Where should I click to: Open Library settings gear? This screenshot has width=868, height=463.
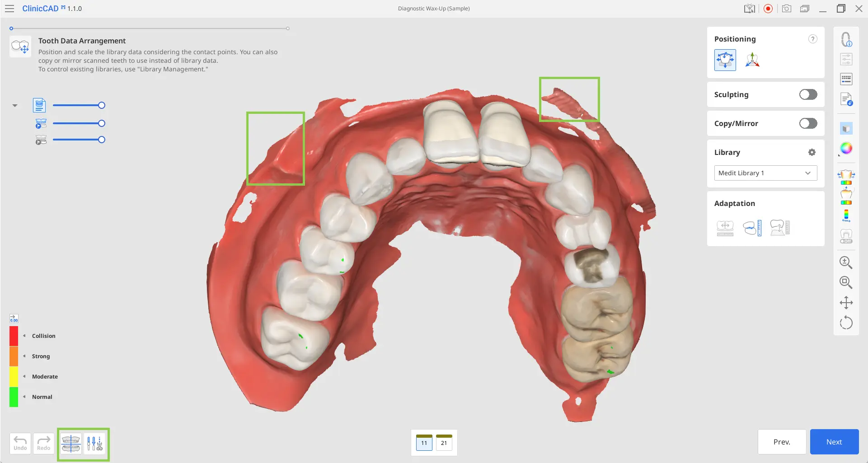point(812,152)
